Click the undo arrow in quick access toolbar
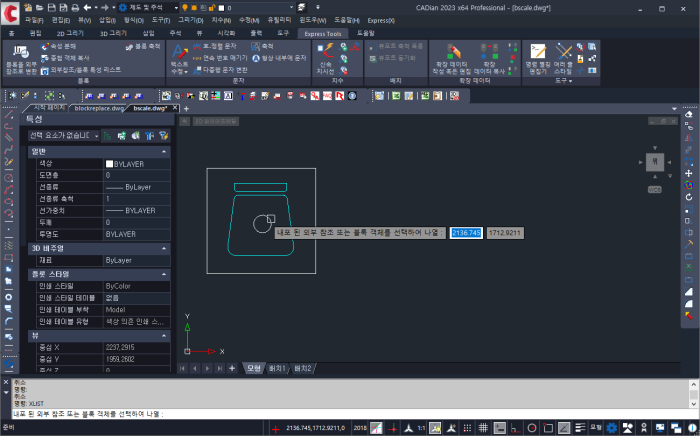The image size is (700, 436). 88,8
